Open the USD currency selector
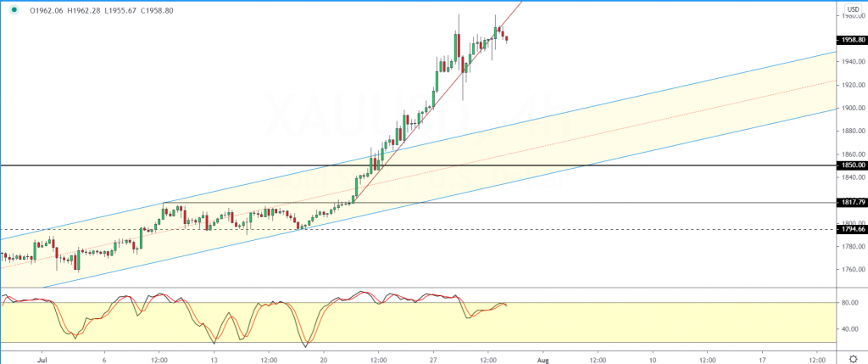Image resolution: width=868 pixels, height=364 pixels. click(853, 9)
